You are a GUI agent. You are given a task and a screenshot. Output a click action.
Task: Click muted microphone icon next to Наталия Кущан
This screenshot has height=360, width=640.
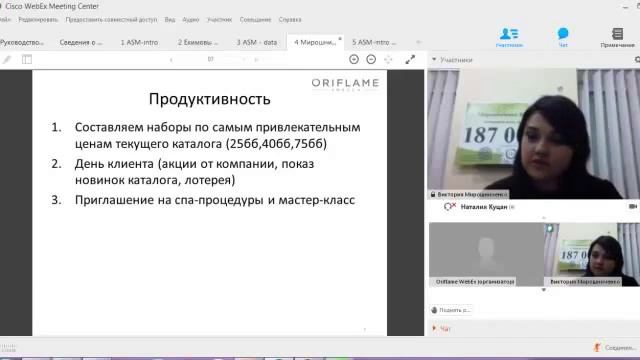tap(450, 207)
